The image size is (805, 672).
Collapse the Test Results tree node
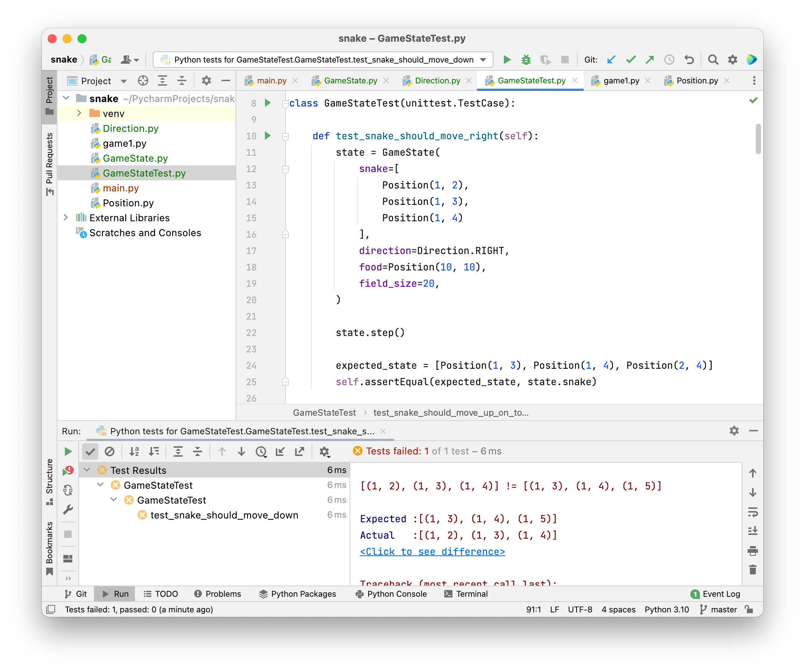click(87, 470)
